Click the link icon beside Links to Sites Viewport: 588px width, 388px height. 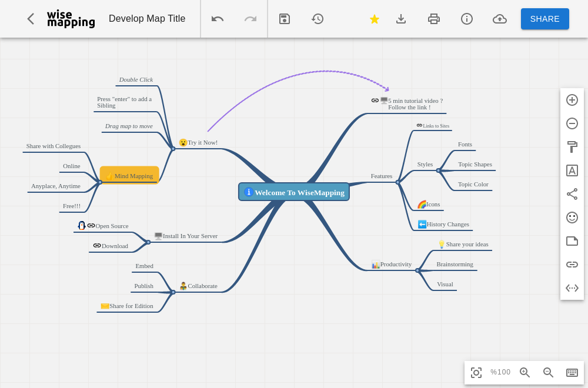420,125
